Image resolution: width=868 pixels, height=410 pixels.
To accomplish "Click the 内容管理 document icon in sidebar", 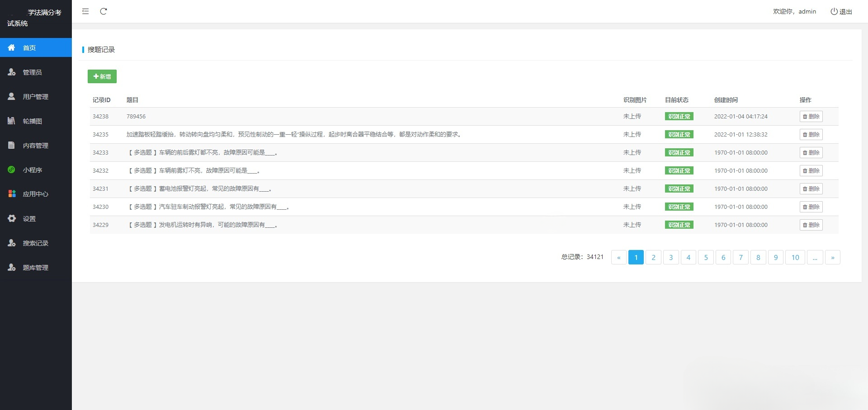I will click(12, 145).
